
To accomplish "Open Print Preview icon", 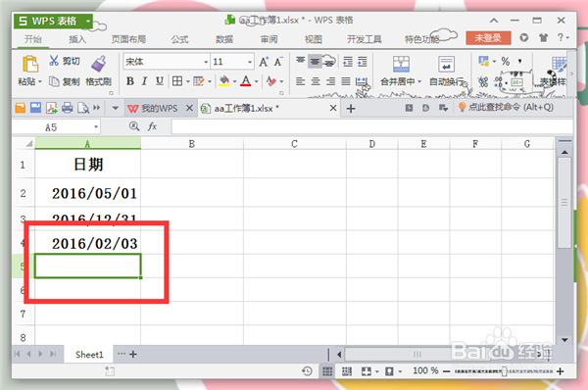I will click(83, 108).
